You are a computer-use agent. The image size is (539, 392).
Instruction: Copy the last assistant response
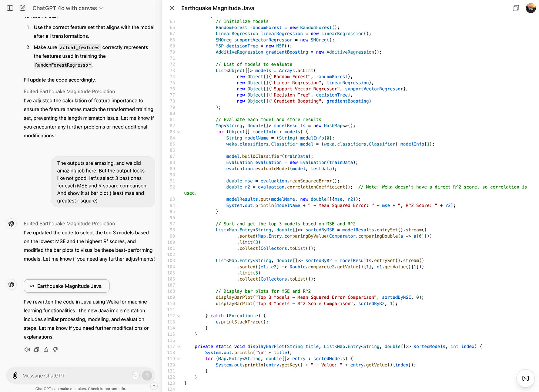tap(37, 349)
